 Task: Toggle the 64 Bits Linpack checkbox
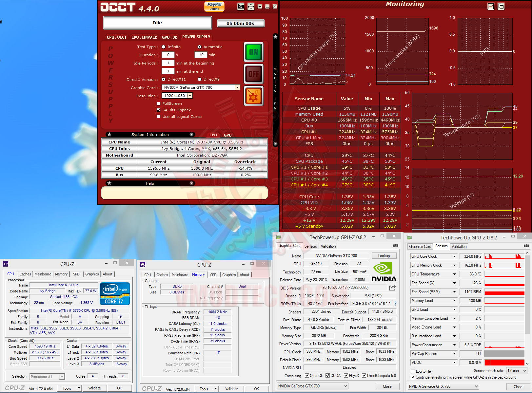[159, 110]
